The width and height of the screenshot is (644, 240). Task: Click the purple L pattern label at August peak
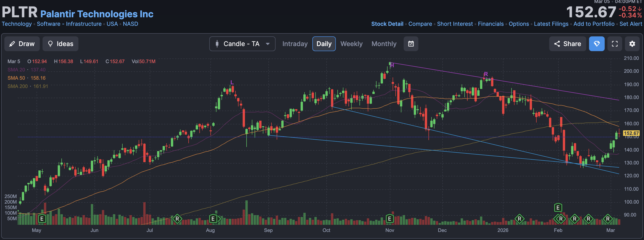click(x=232, y=82)
